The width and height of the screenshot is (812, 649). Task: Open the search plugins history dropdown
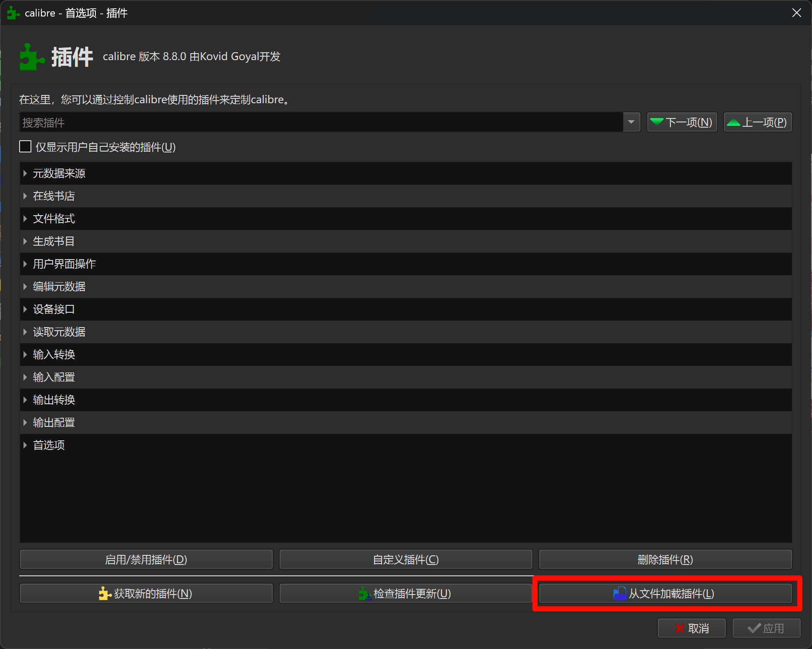click(631, 122)
